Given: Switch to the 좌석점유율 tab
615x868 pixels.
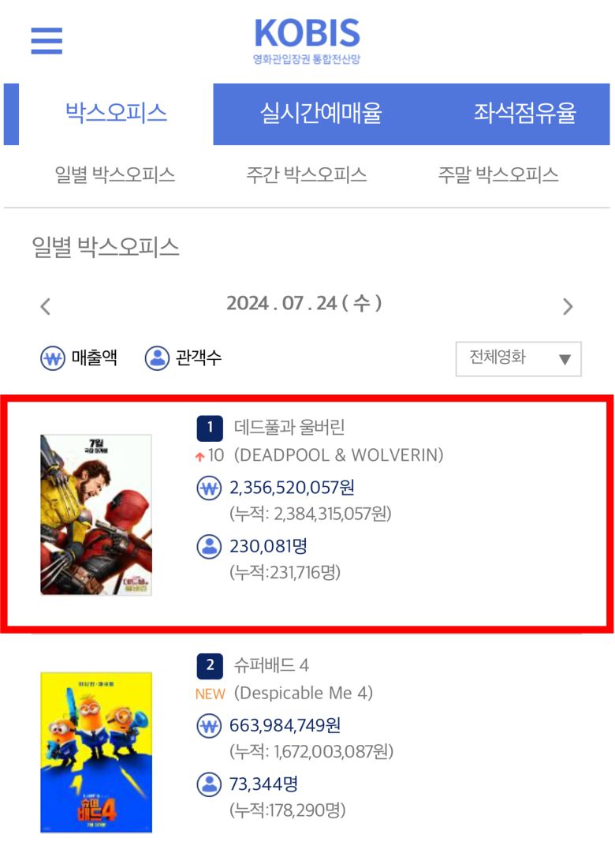Looking at the screenshot, I should point(525,114).
